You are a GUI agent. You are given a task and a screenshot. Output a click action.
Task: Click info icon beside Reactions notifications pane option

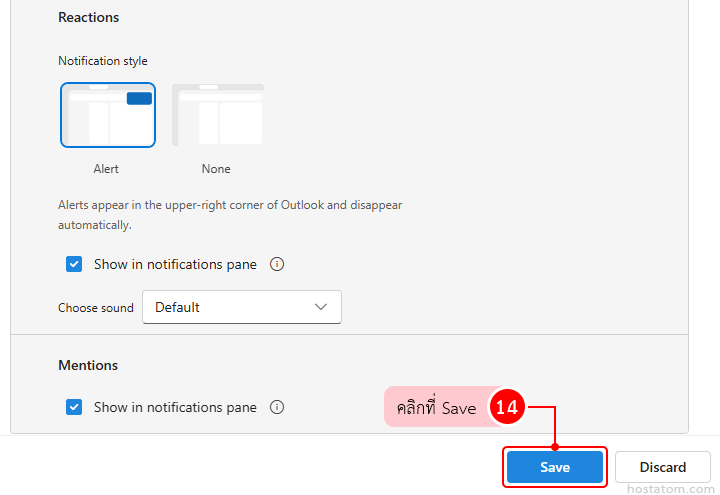(277, 264)
